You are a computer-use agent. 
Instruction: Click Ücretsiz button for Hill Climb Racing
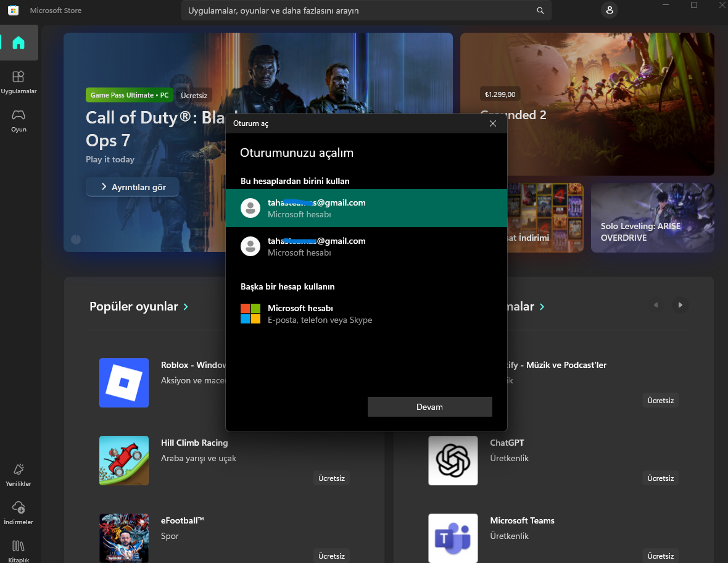click(x=331, y=478)
